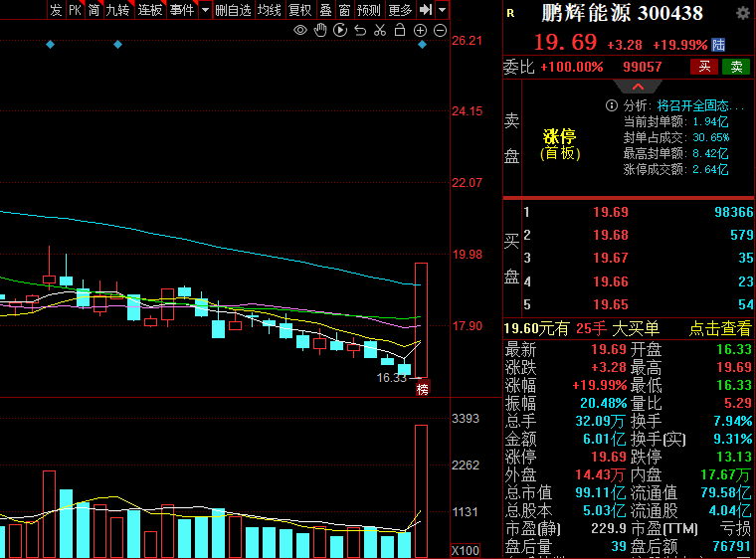The width and height of the screenshot is (756, 559).
Task: Click the info icon beside 分析
Action: point(612,105)
